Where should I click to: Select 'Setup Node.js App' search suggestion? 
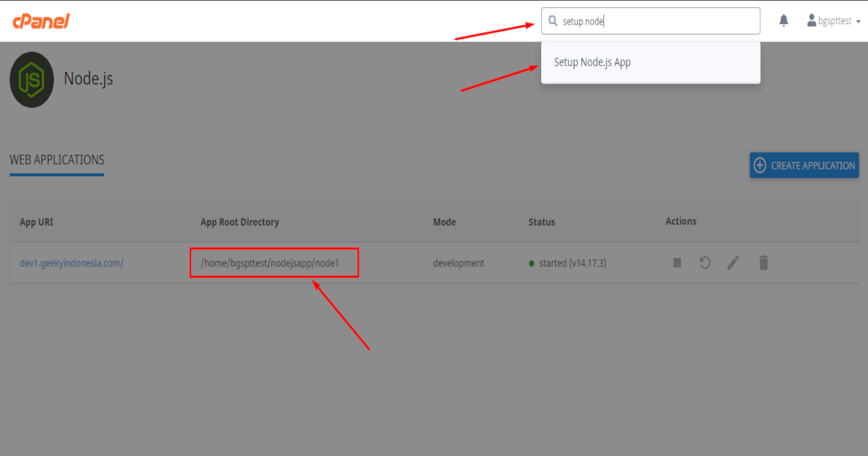[650, 62]
